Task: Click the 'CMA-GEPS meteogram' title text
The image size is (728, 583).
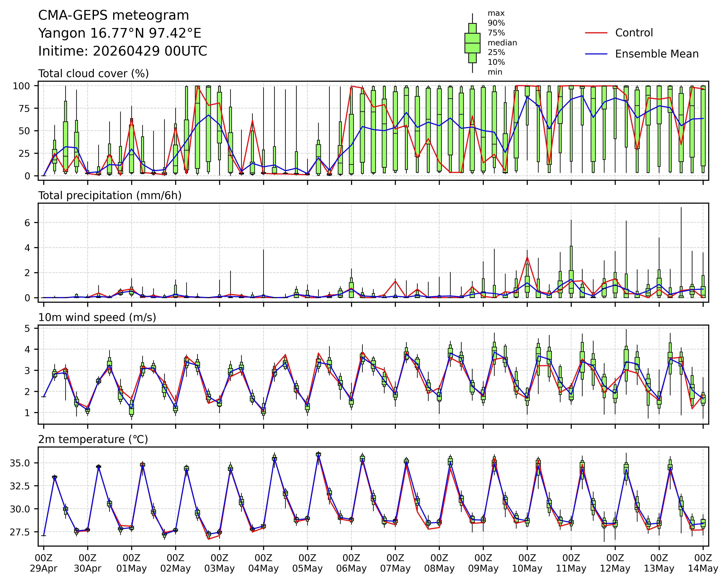Action: [114, 16]
